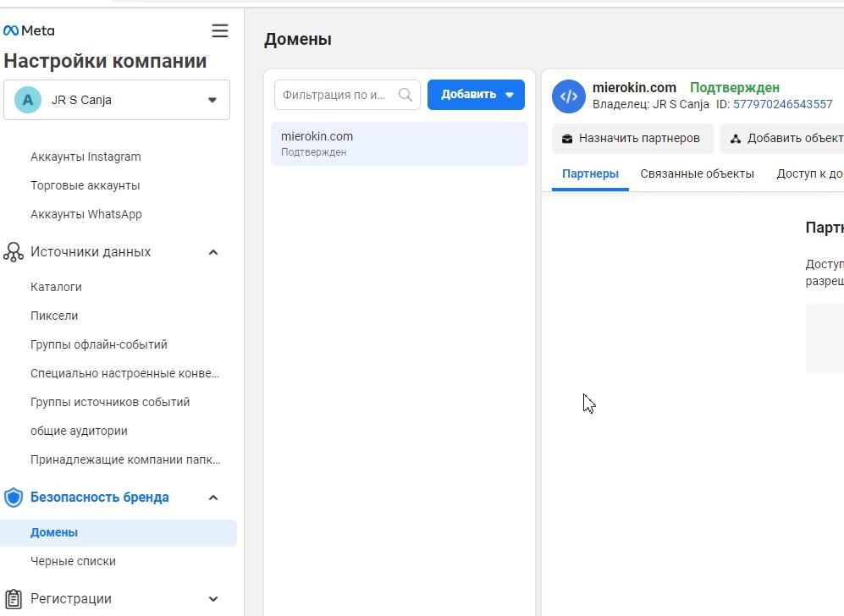Open Группы источников событий item
This screenshot has width=844, height=616.
[110, 402]
